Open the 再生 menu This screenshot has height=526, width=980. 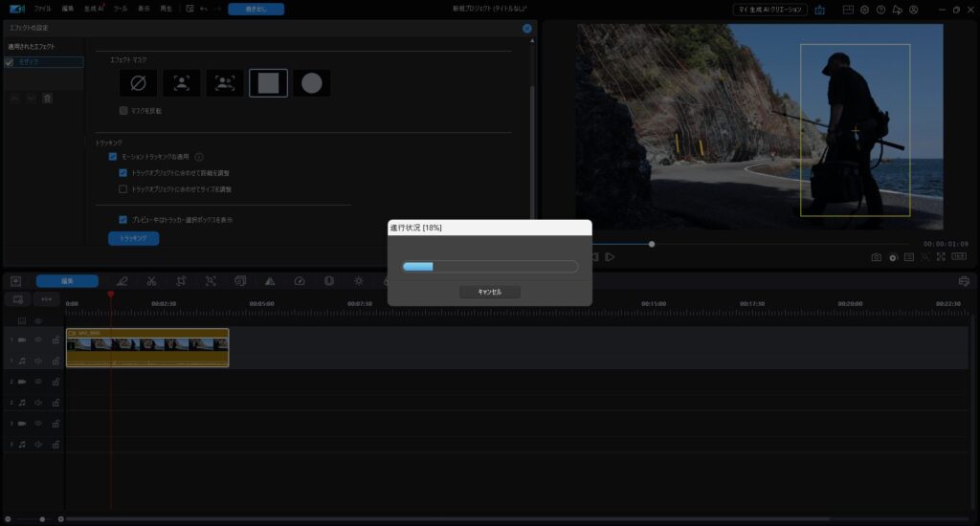167,8
